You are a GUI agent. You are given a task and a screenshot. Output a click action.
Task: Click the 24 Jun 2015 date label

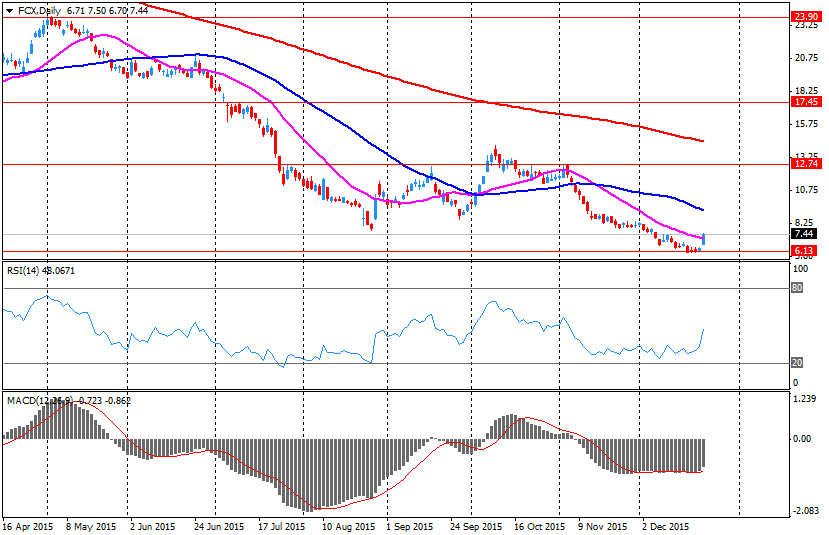pos(219,527)
